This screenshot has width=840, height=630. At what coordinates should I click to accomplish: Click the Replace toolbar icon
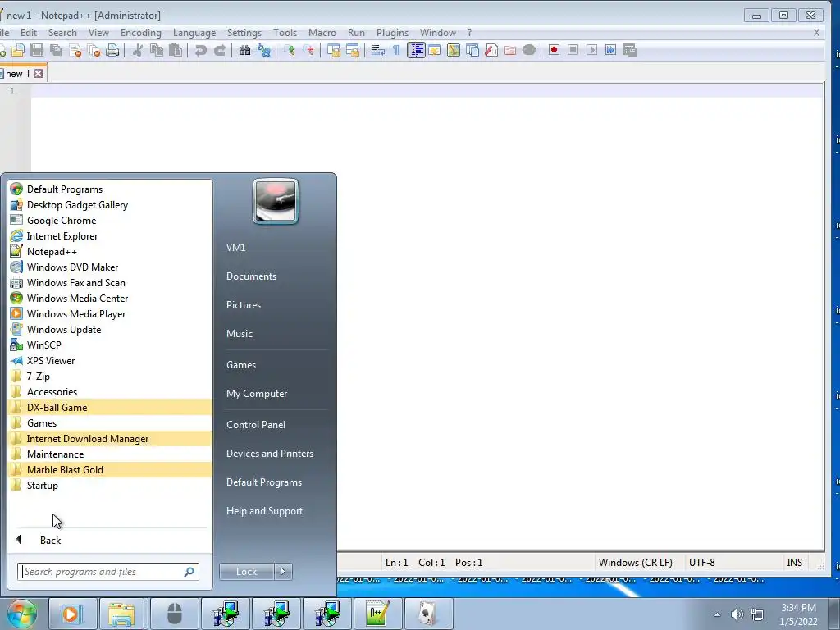click(x=264, y=50)
